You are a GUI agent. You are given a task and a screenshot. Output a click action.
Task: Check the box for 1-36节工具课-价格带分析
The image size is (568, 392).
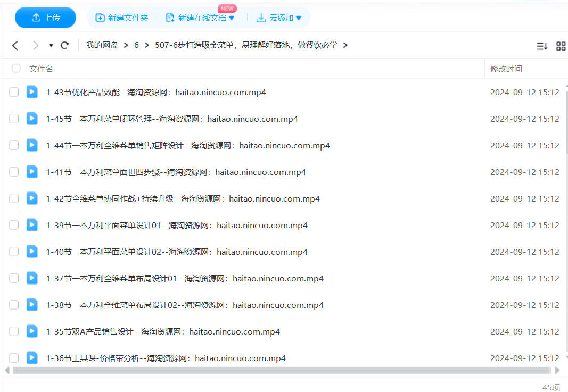[14, 358]
